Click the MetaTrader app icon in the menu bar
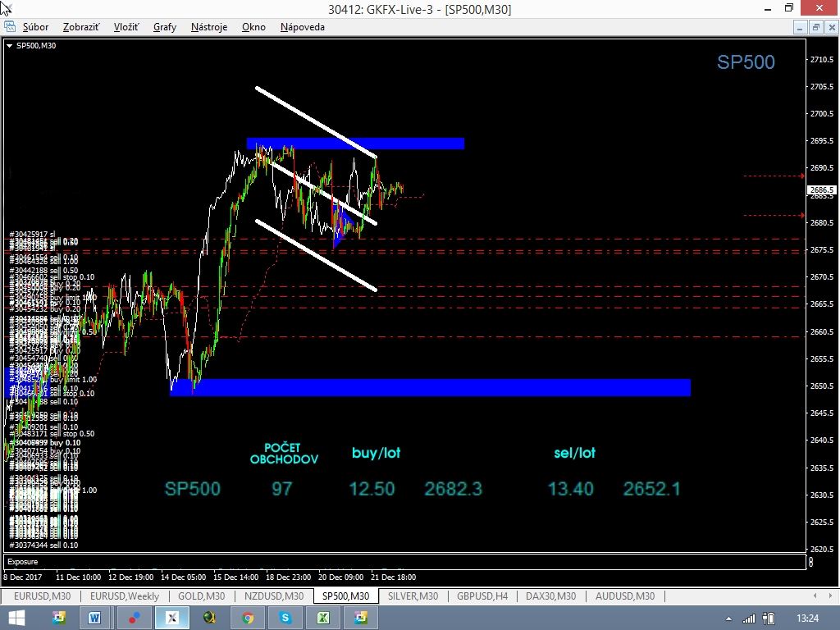Image resolution: width=840 pixels, height=630 pixels. (10, 26)
